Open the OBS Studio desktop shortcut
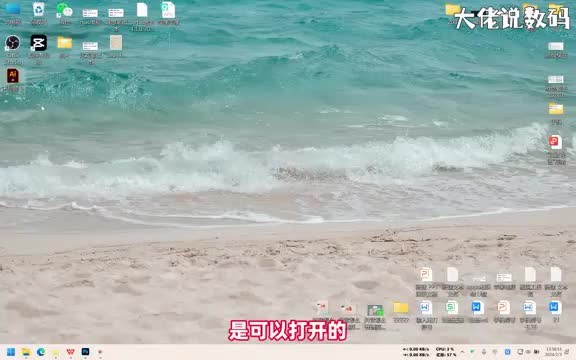 point(12,43)
